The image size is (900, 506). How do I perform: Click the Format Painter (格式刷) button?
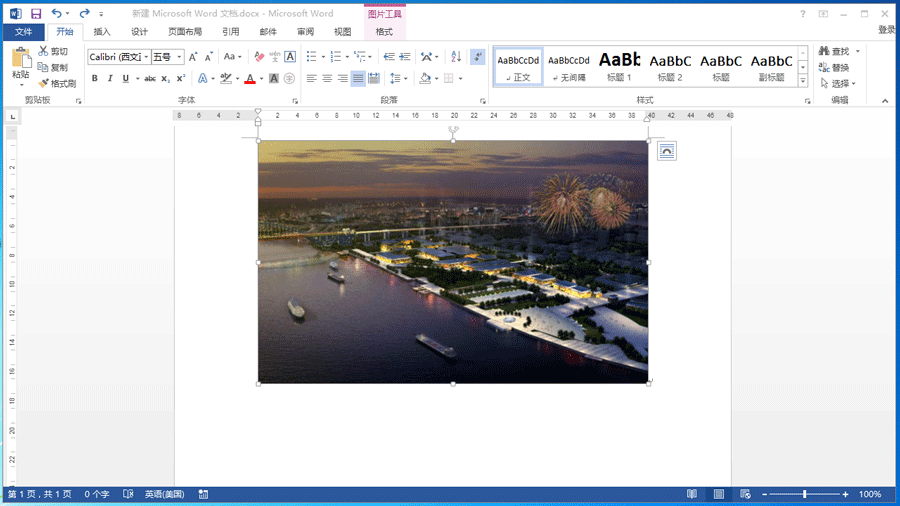(x=56, y=84)
